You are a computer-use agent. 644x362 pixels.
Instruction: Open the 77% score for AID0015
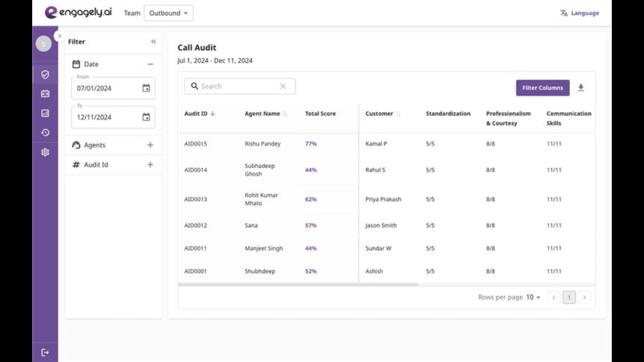click(311, 144)
